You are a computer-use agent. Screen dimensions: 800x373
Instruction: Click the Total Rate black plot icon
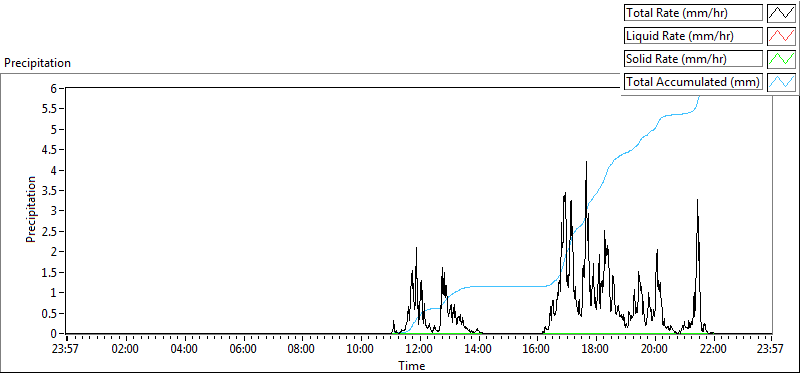[x=782, y=13]
